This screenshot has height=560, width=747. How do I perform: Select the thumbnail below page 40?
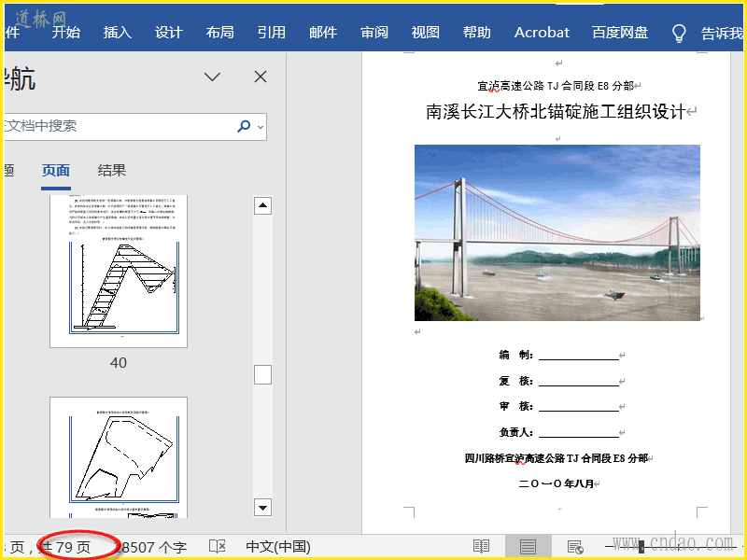coord(119,457)
